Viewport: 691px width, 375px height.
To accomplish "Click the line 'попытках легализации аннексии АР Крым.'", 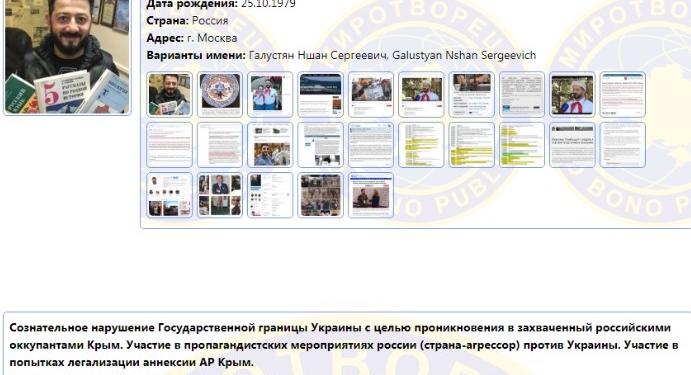I will point(131,363).
